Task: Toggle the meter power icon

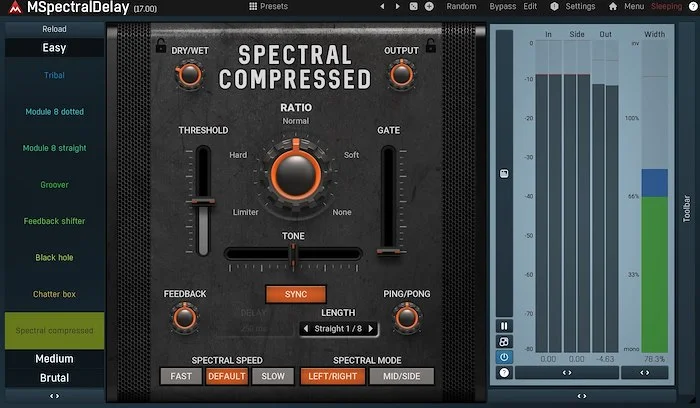Action: (x=504, y=357)
